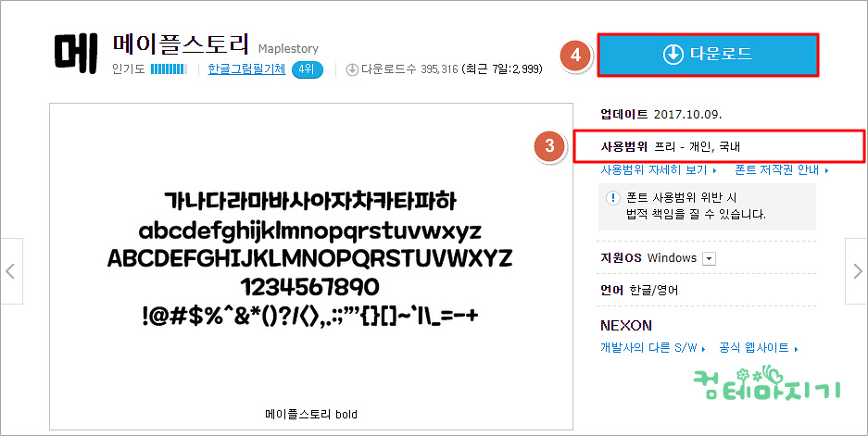Click the font preview image
Image resolution: width=868 pixels, height=436 pixels.
(311, 267)
